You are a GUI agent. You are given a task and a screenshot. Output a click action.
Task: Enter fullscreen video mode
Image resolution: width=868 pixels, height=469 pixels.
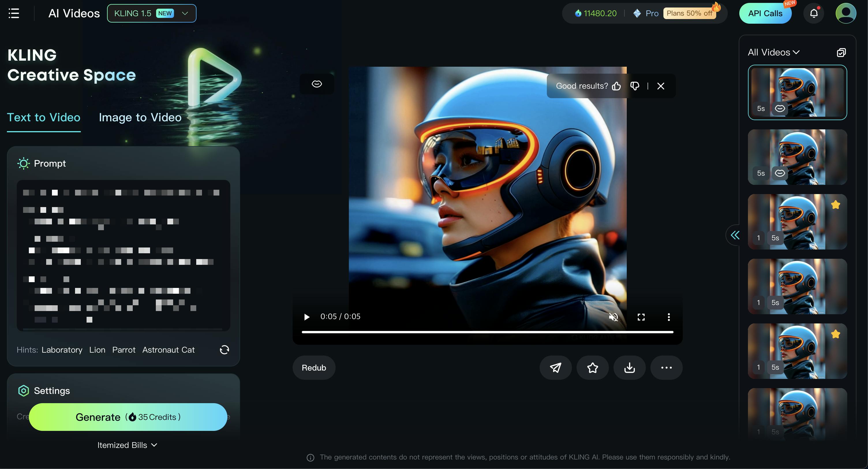(x=641, y=317)
